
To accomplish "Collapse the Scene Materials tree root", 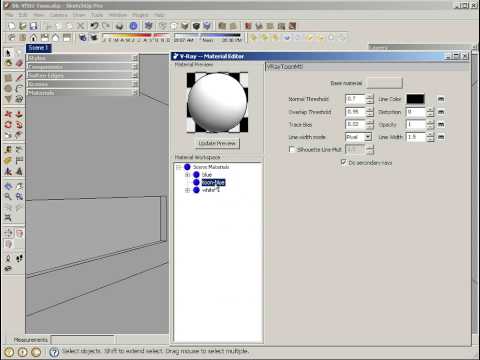I will [178, 167].
